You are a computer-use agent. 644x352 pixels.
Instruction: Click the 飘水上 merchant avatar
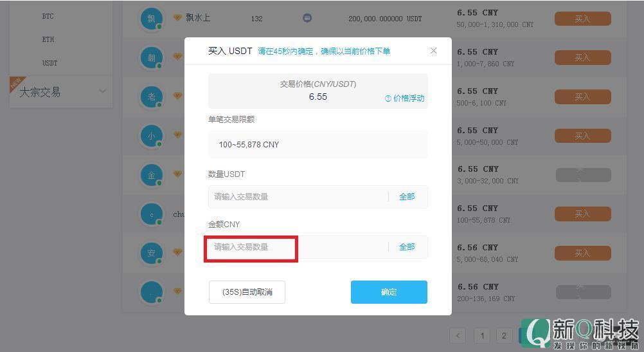click(152, 19)
